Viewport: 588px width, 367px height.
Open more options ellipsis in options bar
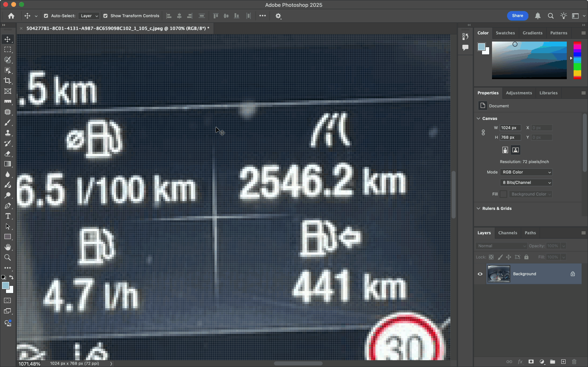coord(262,16)
